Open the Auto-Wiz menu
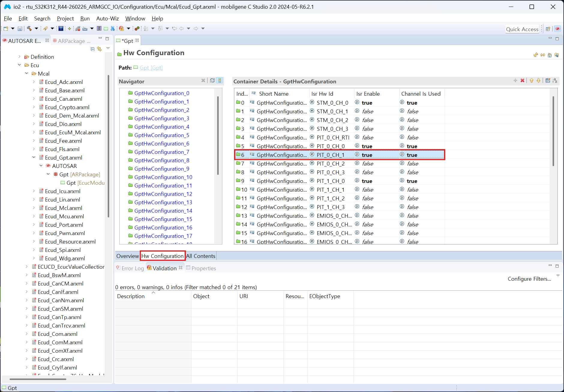This screenshot has height=392, width=564. pyautogui.click(x=107, y=19)
